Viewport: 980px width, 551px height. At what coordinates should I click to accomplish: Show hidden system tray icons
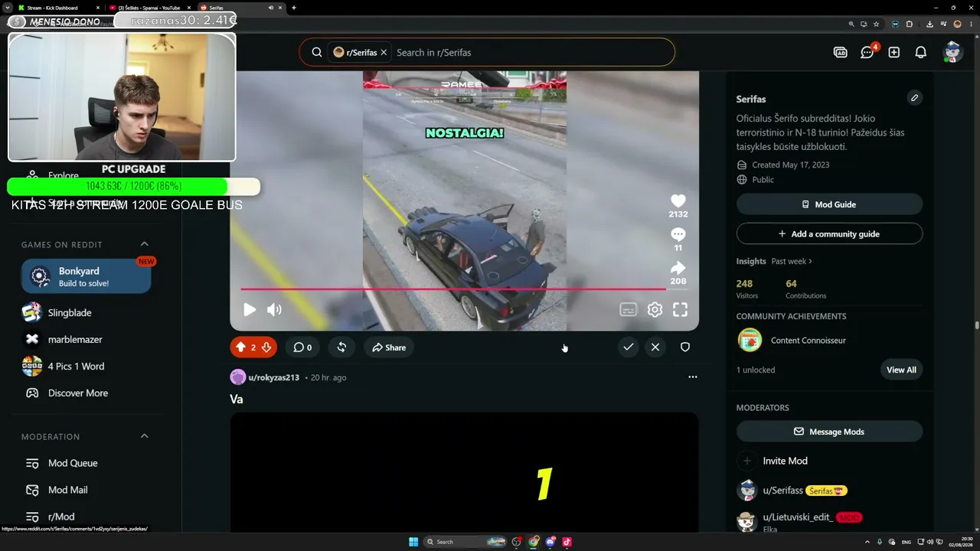click(868, 542)
